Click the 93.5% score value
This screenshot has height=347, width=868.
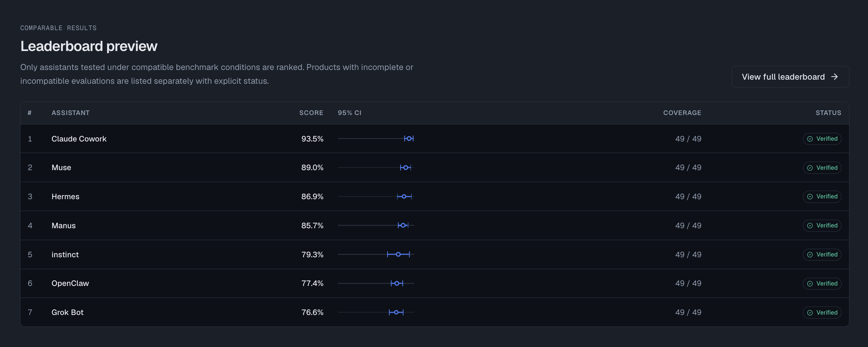coord(312,139)
